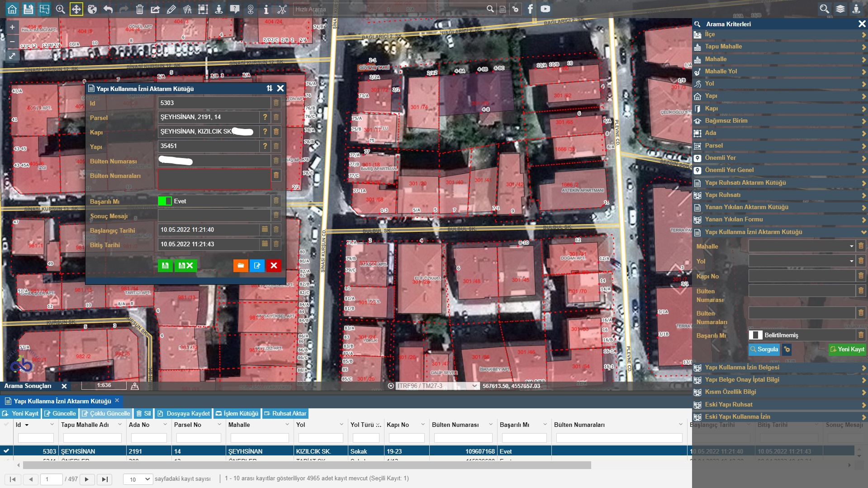Click the home icon in top toolbar
The height and width of the screenshot is (488, 868).
tap(12, 9)
